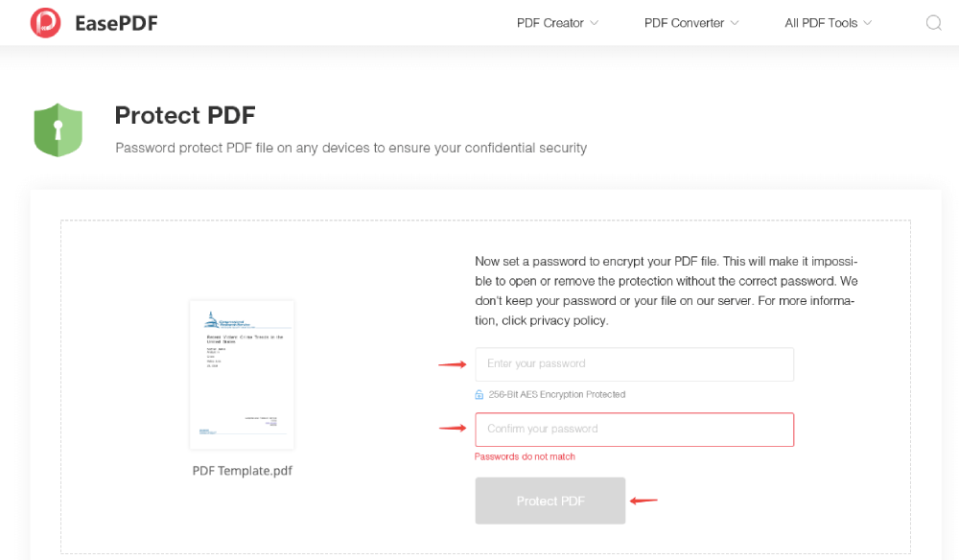Click the red arrow next to Protect PDF button
The width and height of the screenshot is (959, 560).
pyautogui.click(x=643, y=501)
